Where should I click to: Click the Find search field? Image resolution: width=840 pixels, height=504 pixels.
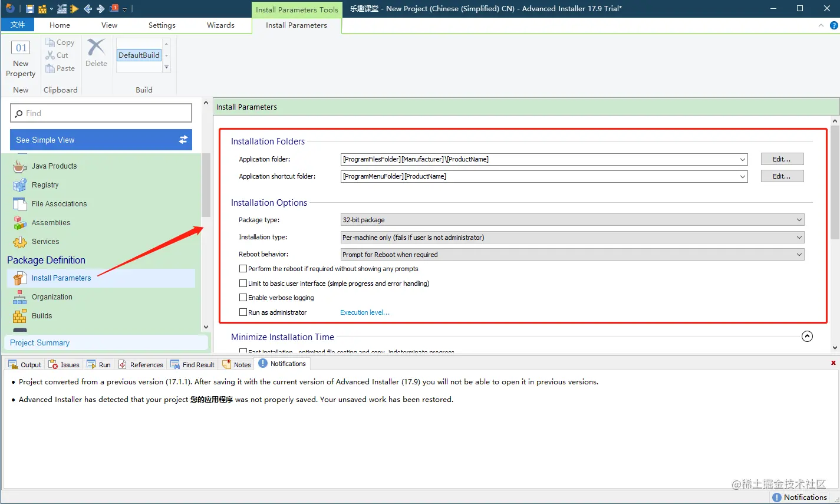point(101,113)
